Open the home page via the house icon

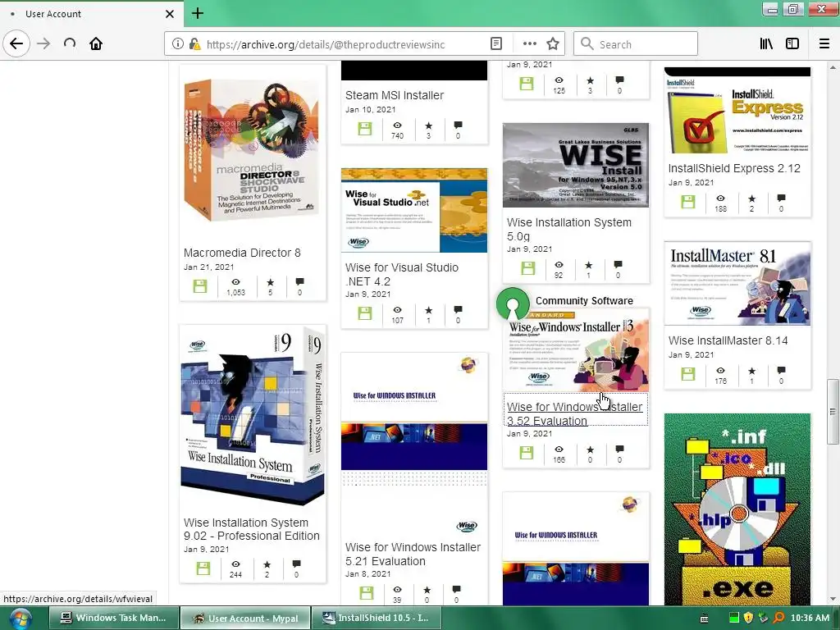(96, 43)
